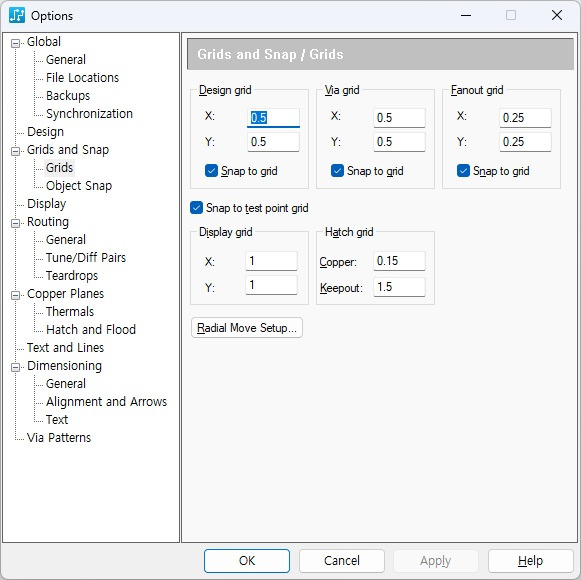Image resolution: width=581 pixels, height=580 pixels.
Task: Click the Design grid X field
Action: click(273, 118)
